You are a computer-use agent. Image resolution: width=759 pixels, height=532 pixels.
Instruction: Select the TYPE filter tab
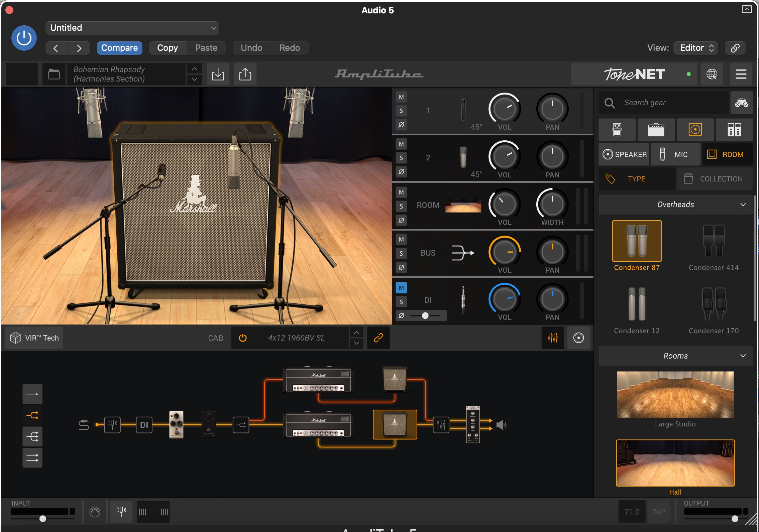pos(636,179)
